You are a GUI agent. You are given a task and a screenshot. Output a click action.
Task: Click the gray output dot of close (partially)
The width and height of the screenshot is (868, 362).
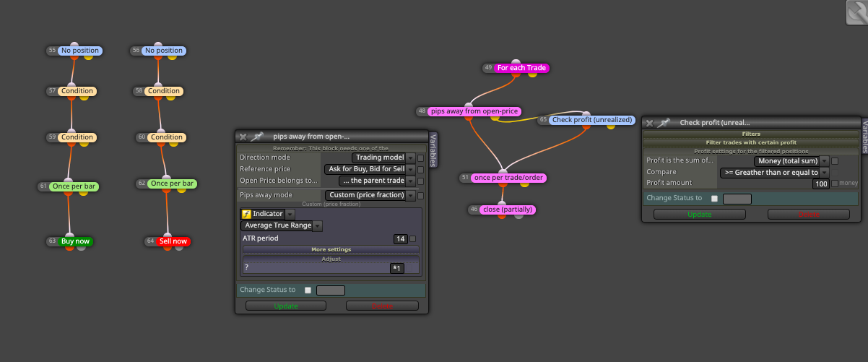pyautogui.click(x=518, y=215)
